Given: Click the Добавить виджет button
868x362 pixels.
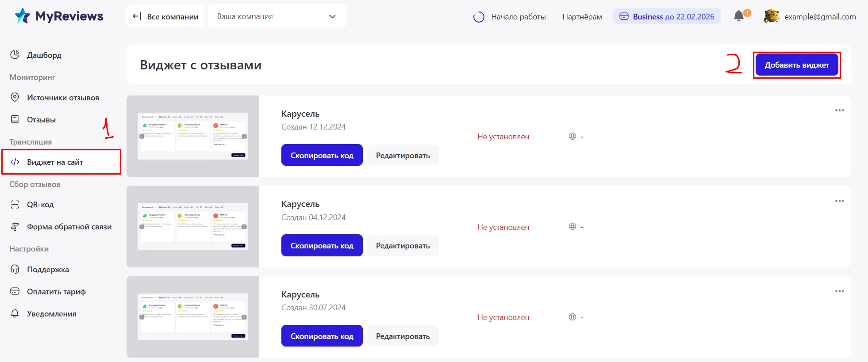Looking at the screenshot, I should [797, 65].
